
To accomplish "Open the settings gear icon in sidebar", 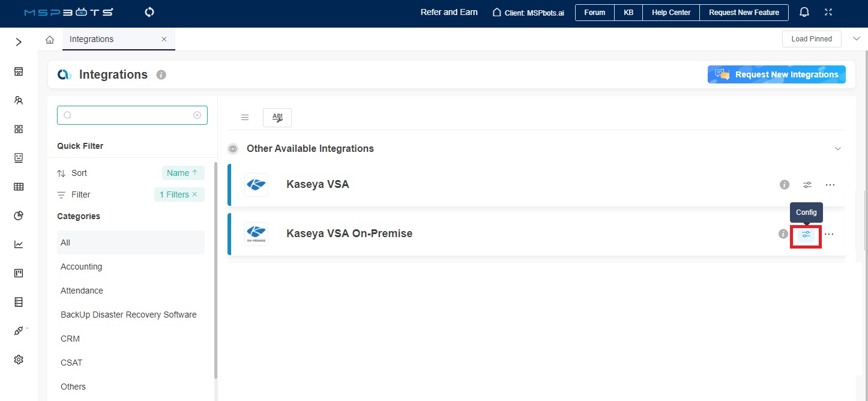I will (x=19, y=360).
